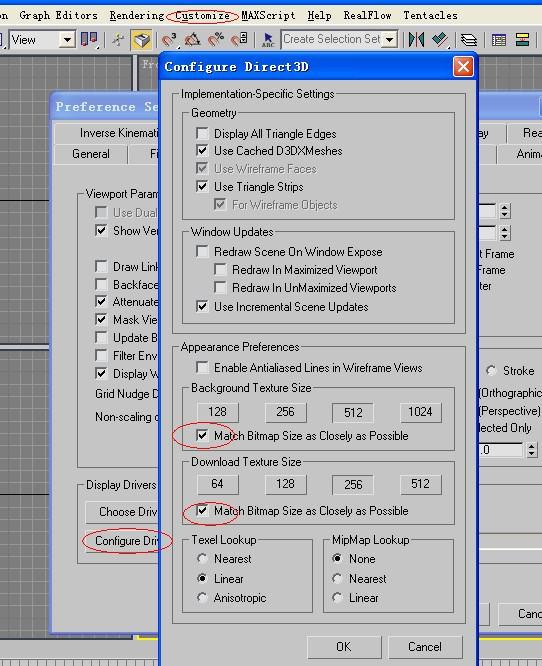Select Anisotropic texel lookup
The height and width of the screenshot is (666, 542).
point(202,598)
